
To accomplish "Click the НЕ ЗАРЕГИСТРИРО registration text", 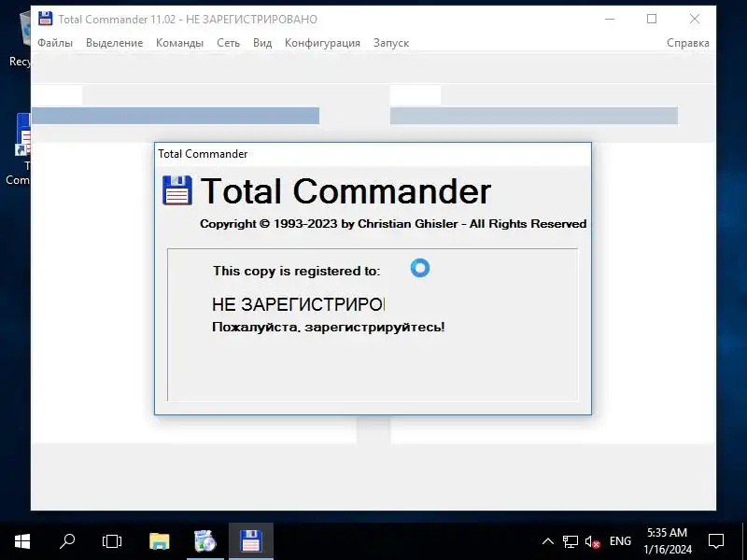I will coord(298,304).
